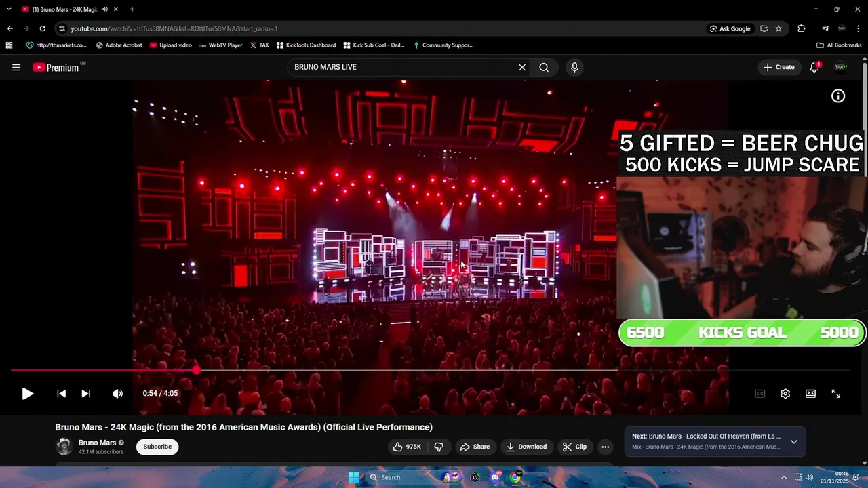The width and height of the screenshot is (868, 488).
Task: Reload the page
Action: (x=42, y=28)
